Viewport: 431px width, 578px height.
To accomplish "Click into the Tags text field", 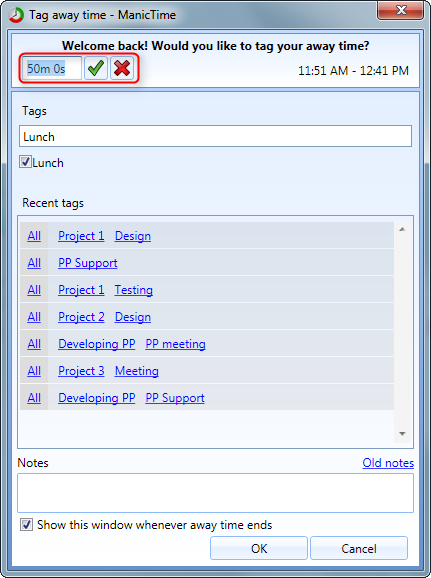I will click(215, 136).
